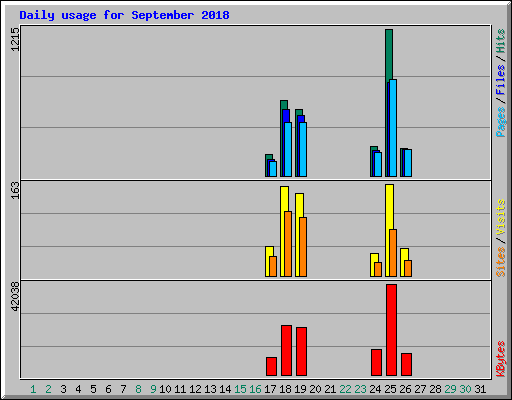Screen dimensions: 512x400
Task: Click the cyan Pages bar for day 19
Action: tap(303, 150)
